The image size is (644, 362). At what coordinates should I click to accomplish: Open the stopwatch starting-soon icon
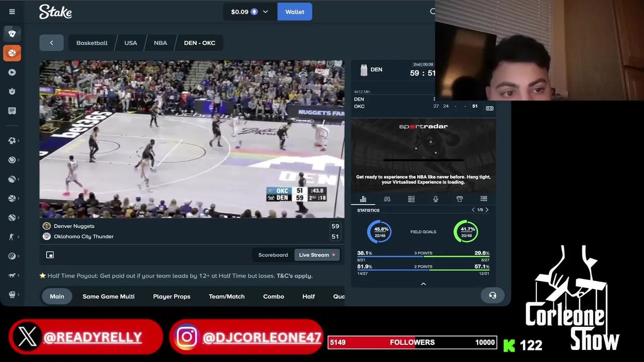tap(12, 92)
